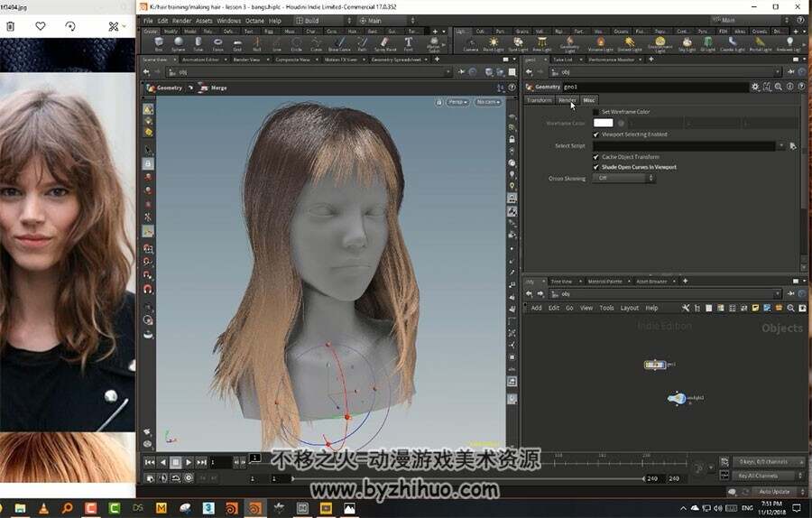The height and width of the screenshot is (518, 812).
Task: Play the animation forward
Action: point(189,462)
